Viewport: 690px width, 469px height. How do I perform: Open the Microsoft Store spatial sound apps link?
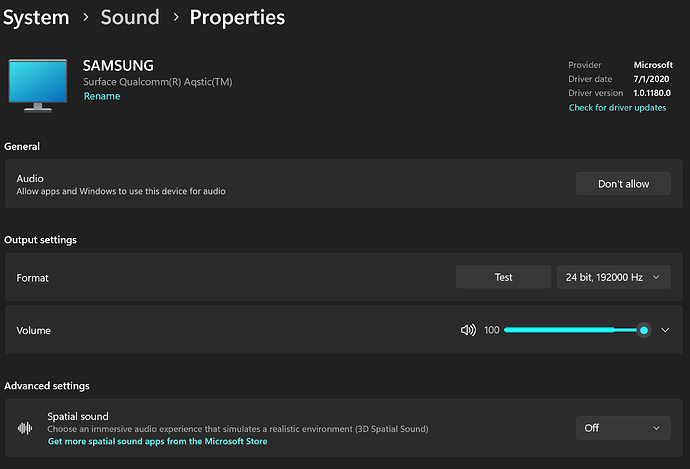click(x=157, y=441)
